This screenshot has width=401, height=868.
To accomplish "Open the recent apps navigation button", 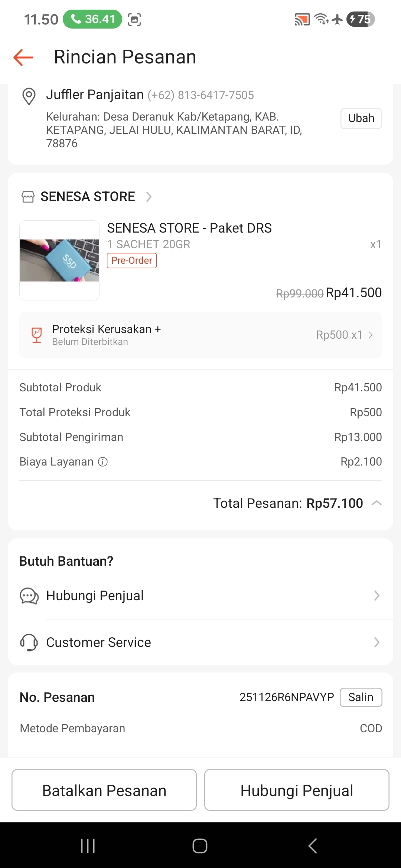I will (88, 846).
